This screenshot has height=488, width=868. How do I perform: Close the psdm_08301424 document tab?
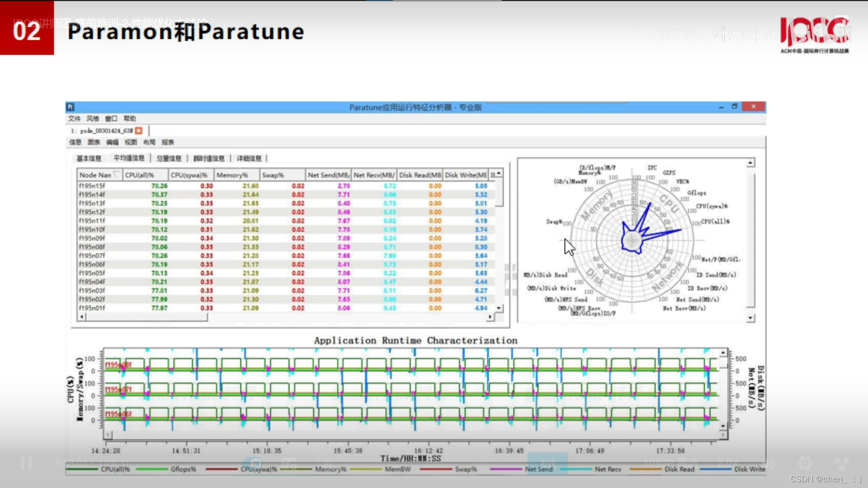click(x=139, y=131)
